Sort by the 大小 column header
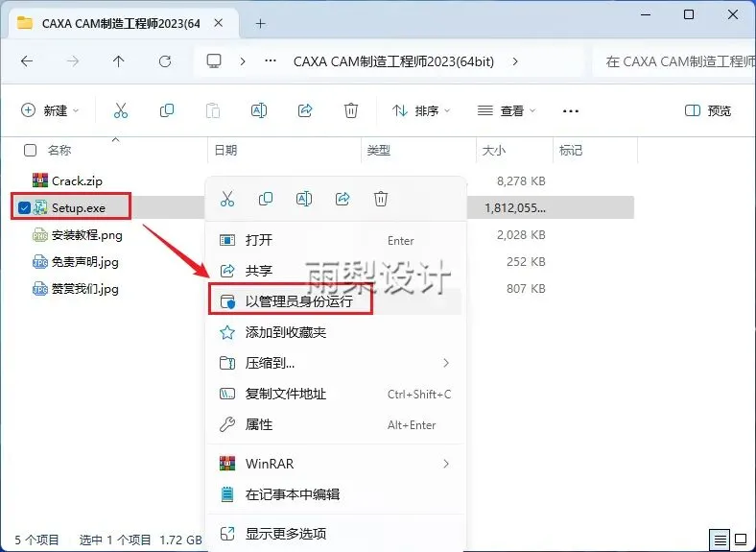 click(x=494, y=151)
